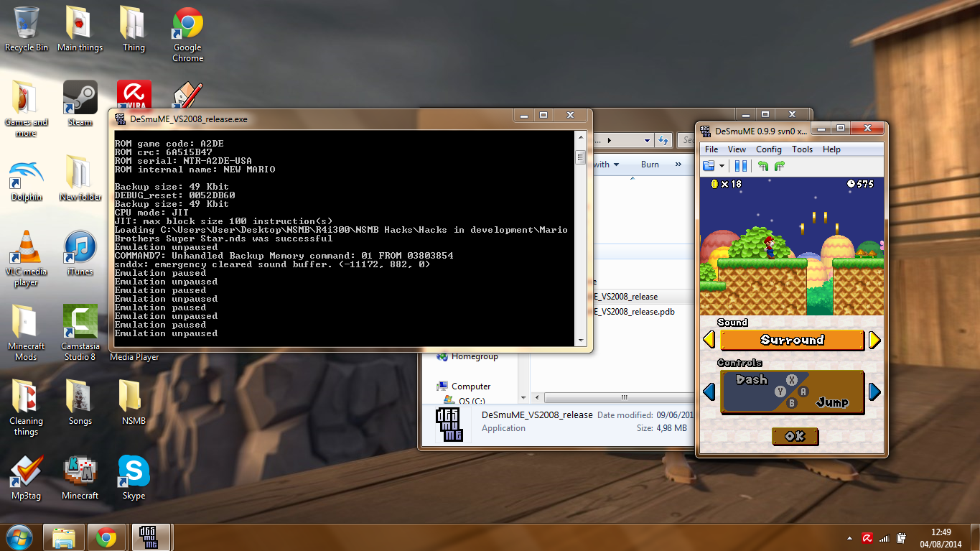
Task: Expand Explorer toolbar overflow chevron
Action: click(678, 165)
